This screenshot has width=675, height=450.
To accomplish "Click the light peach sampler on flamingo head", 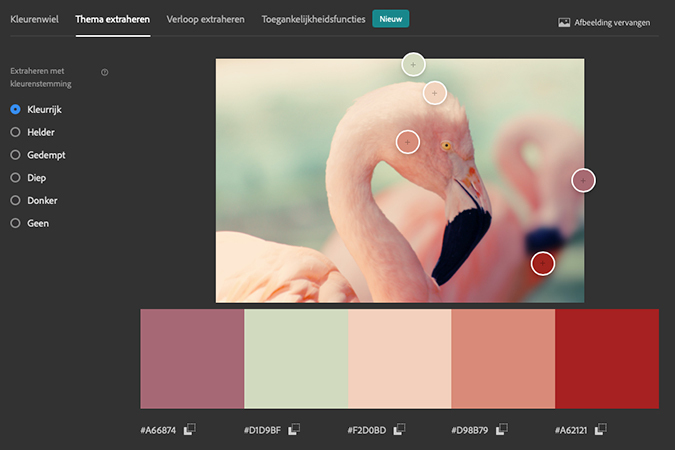I will [434, 93].
